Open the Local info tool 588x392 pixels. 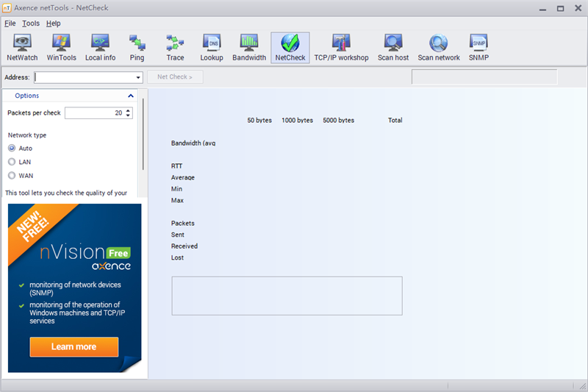coord(100,48)
